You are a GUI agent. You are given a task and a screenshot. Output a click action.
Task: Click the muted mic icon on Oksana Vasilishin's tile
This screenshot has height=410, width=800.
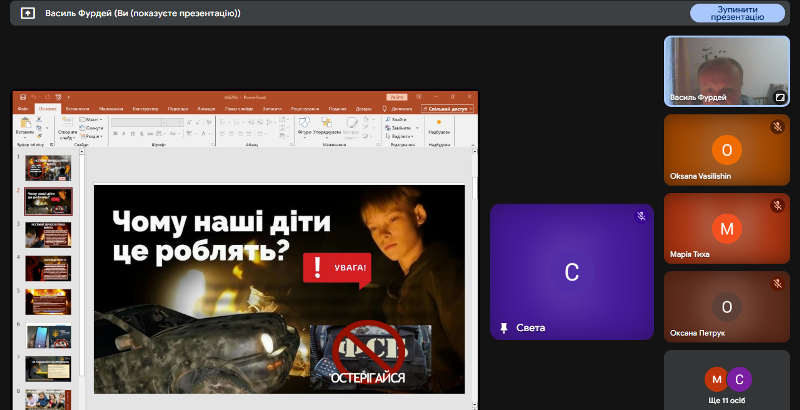tap(777, 127)
